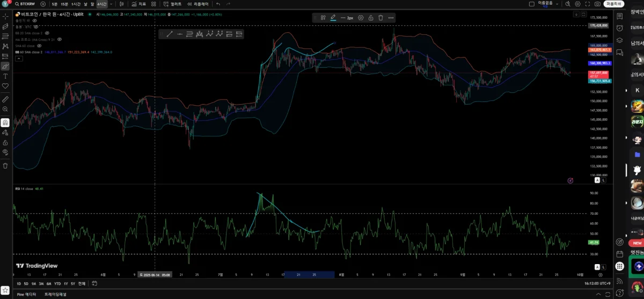Screen dimensions: 644x299
Task: Click the 퍼블리쉬 publish button
Action: coord(614,4)
